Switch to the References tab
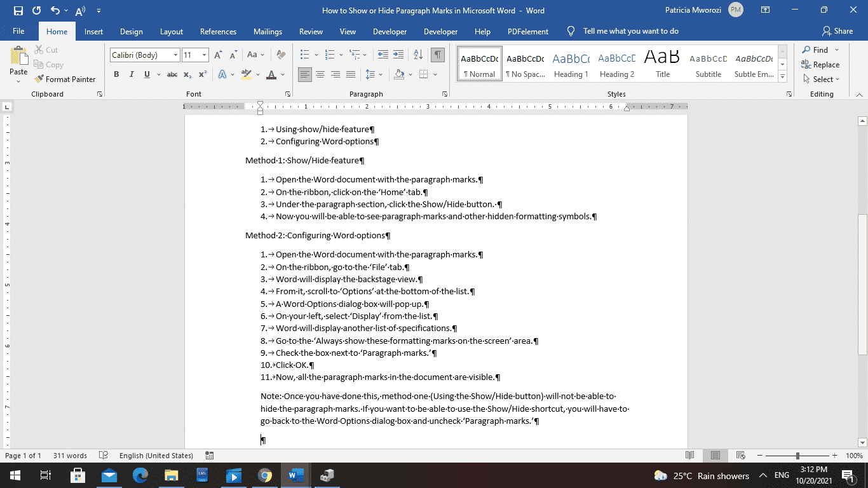The image size is (868, 488). click(218, 32)
